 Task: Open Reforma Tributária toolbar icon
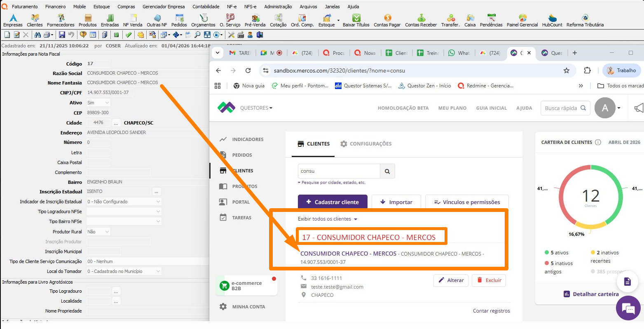[585, 20]
